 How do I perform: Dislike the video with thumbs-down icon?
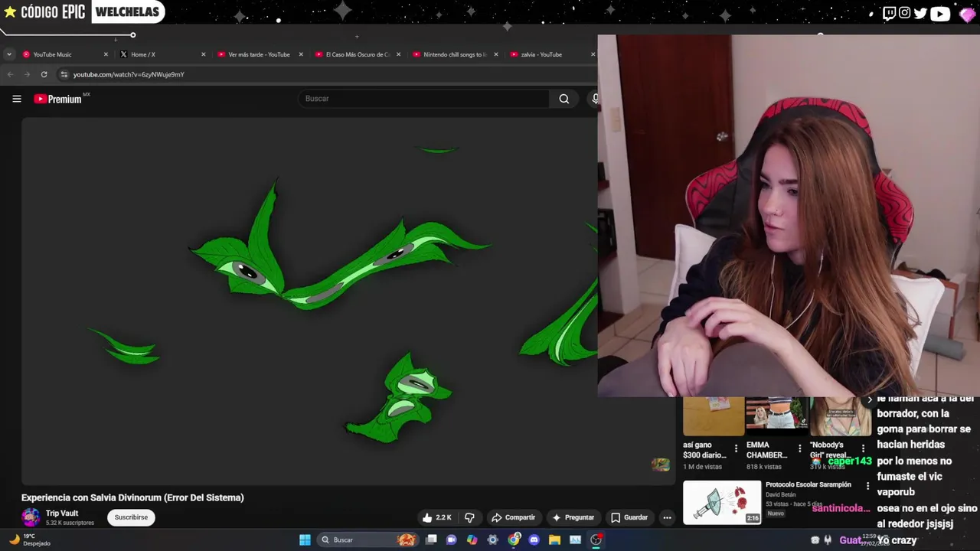tap(469, 517)
